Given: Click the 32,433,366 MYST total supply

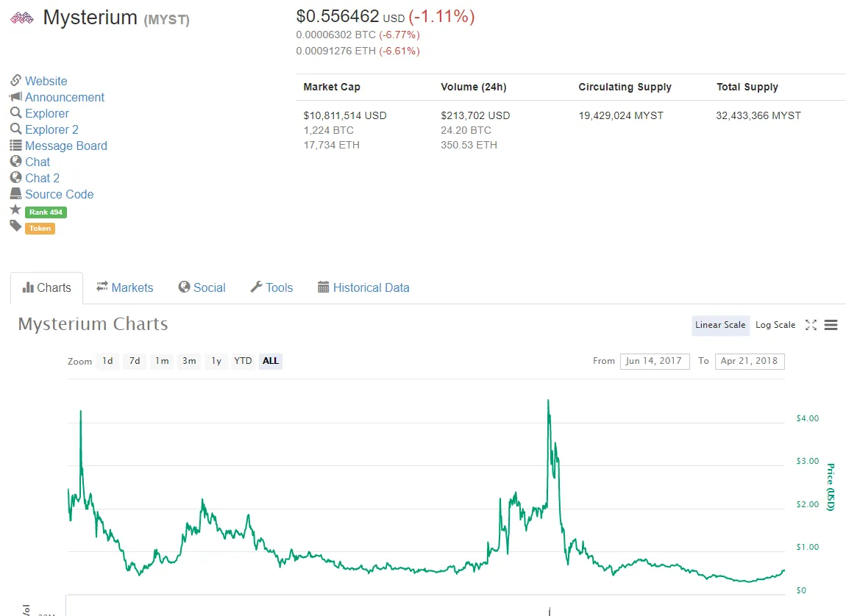Looking at the screenshot, I should tap(758, 115).
